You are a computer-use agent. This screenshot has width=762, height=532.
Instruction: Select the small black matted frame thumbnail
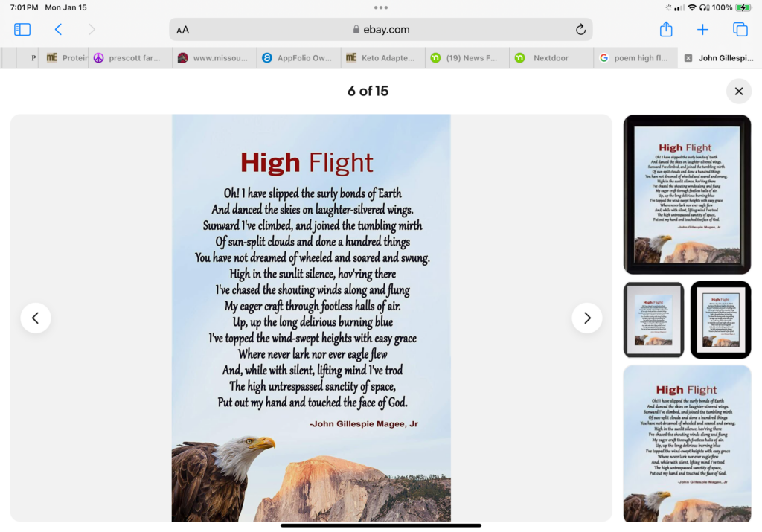point(720,320)
